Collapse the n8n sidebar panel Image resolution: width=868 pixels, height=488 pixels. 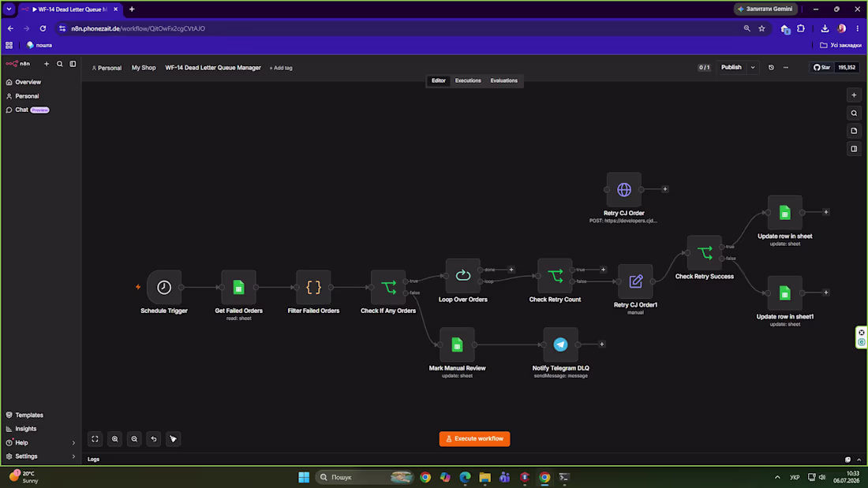[x=73, y=64]
